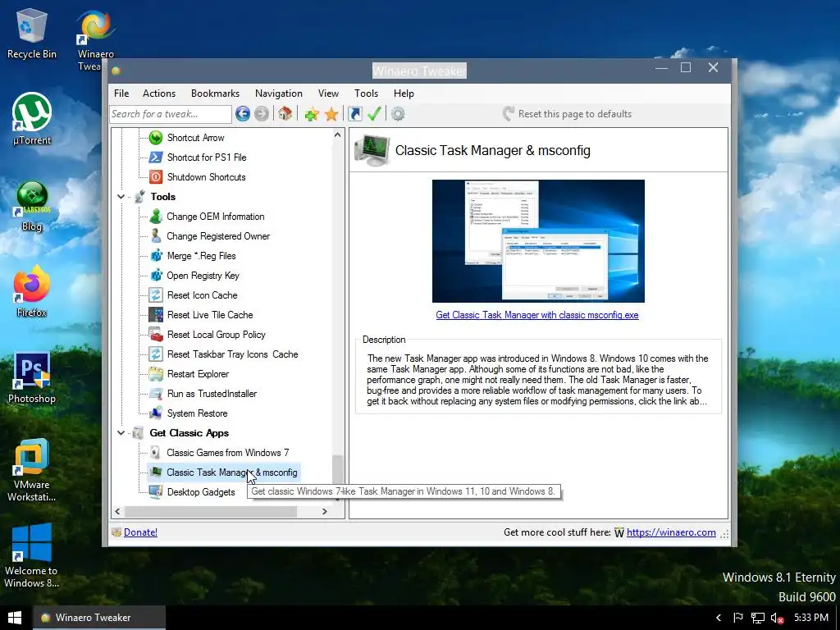Click the VMware Workstation desktop shortcut
Viewport: 840px width, 630px height.
click(x=32, y=470)
